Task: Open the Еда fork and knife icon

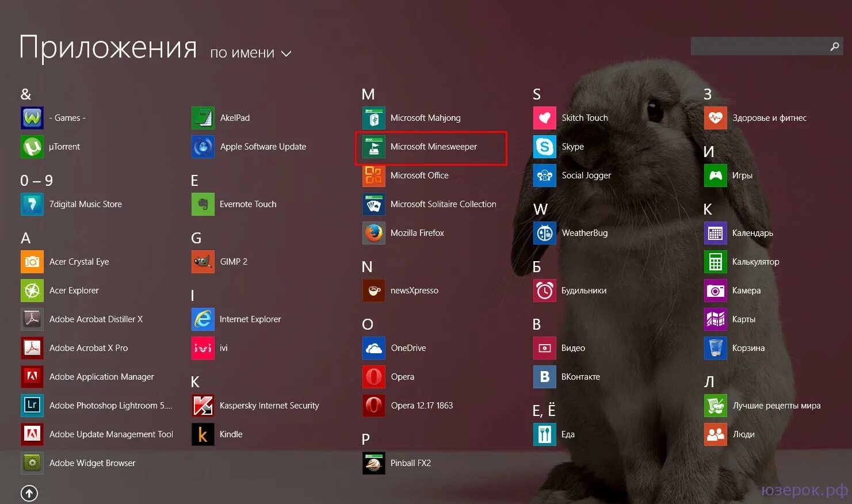Action: (545, 434)
